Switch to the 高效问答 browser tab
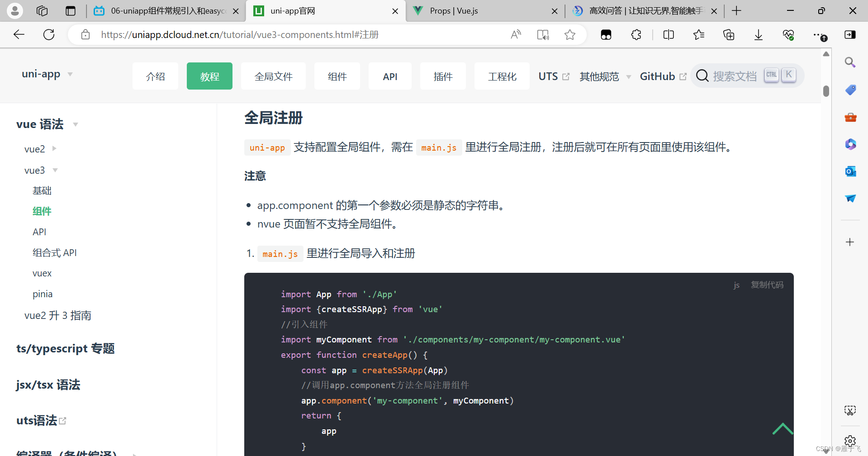The image size is (868, 456). click(645, 11)
